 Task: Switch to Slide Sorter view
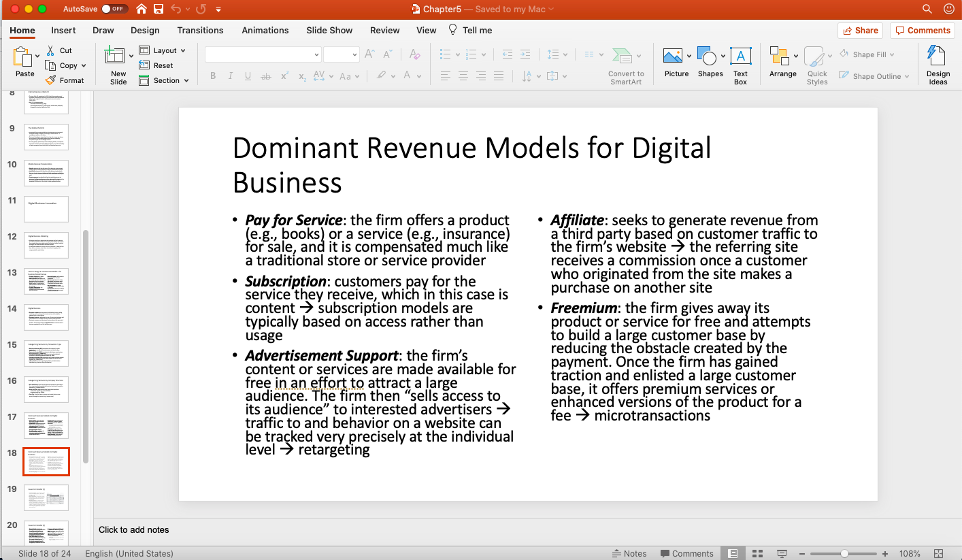[758, 553]
